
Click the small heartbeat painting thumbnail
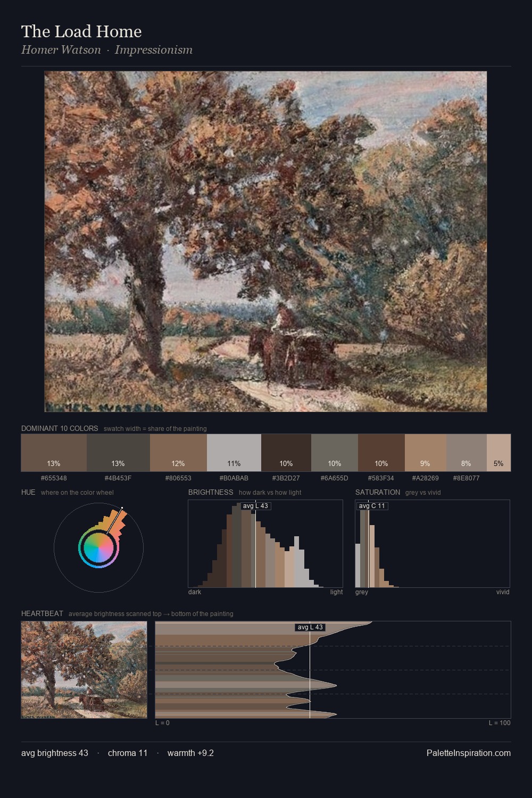(x=84, y=670)
